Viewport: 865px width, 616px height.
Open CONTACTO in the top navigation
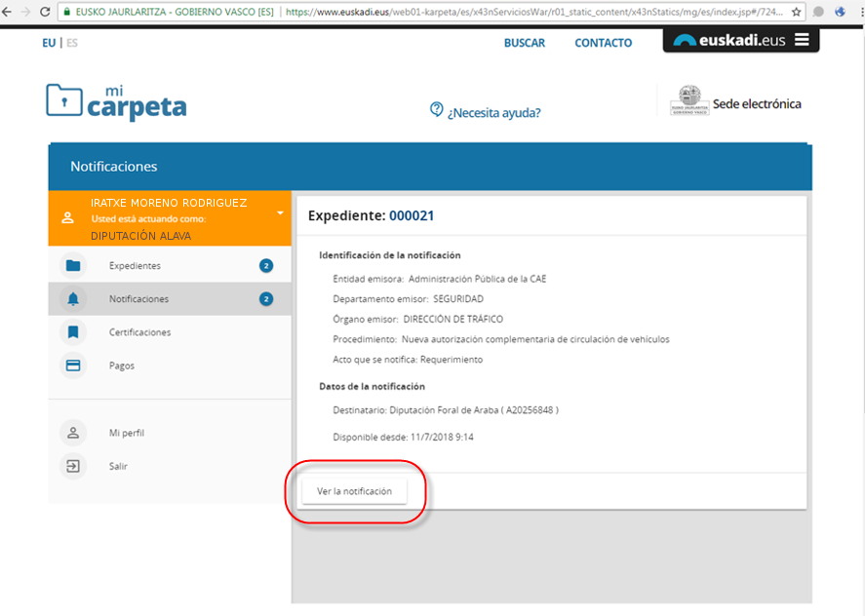pos(603,43)
